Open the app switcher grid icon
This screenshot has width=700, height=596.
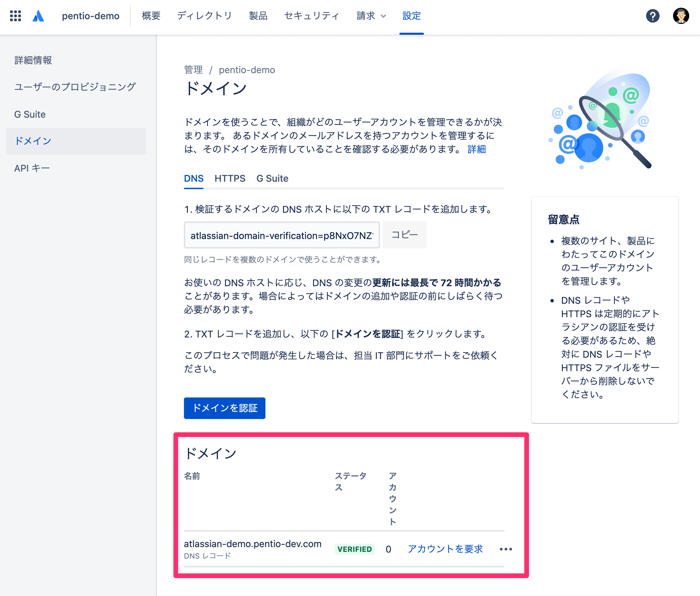pos(15,16)
